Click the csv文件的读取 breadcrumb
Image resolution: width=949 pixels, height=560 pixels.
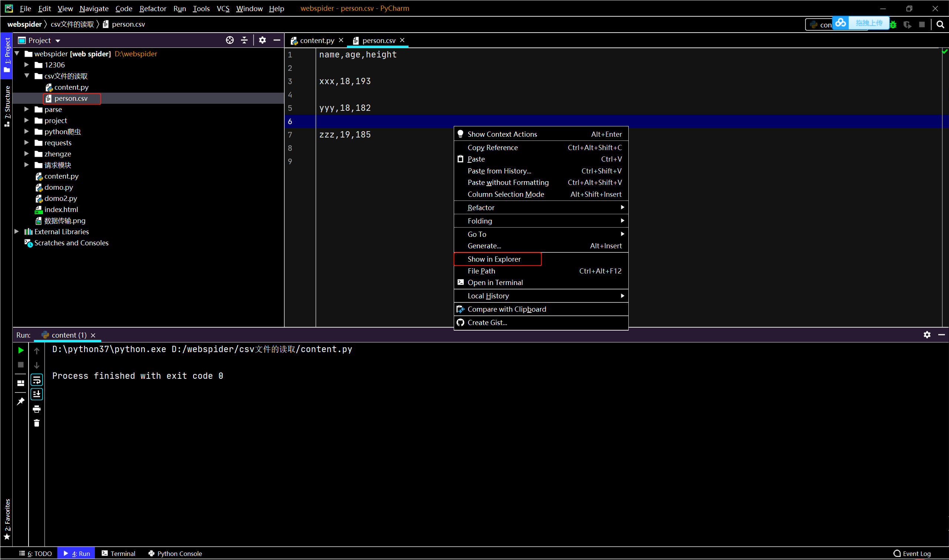coord(72,24)
